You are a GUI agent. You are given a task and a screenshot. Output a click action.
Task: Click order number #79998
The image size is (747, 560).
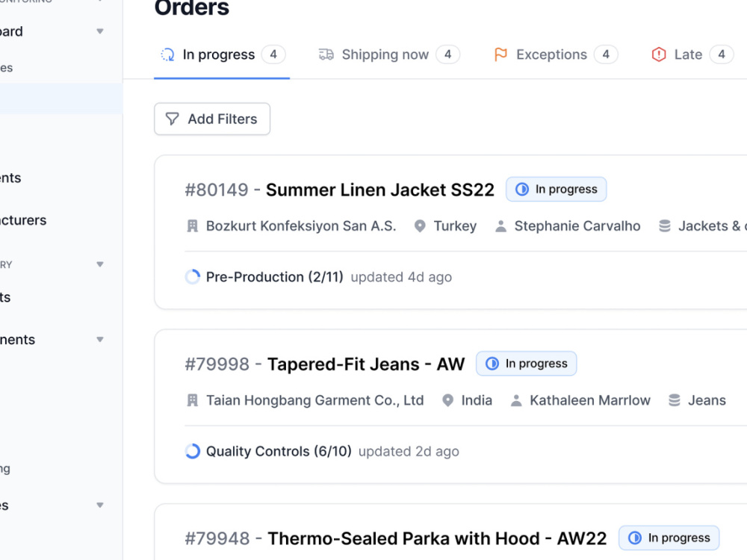pyautogui.click(x=217, y=364)
